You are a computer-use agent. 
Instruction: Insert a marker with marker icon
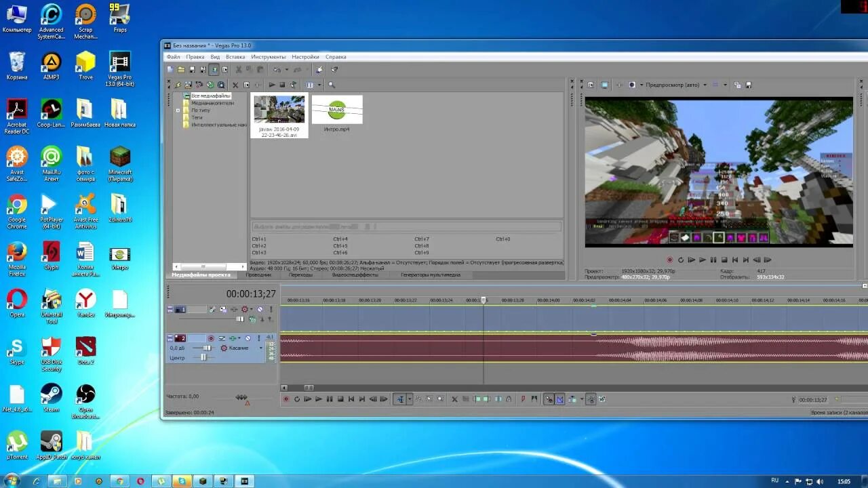(x=523, y=399)
